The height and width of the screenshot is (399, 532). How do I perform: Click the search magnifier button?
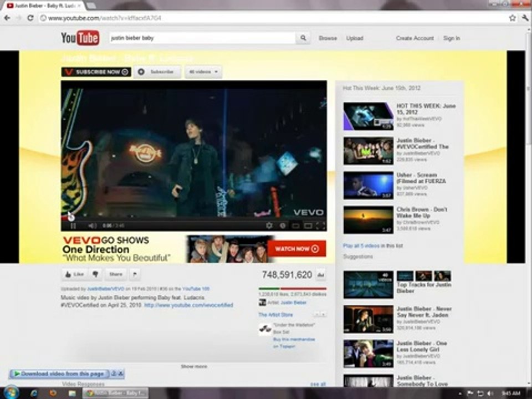303,38
